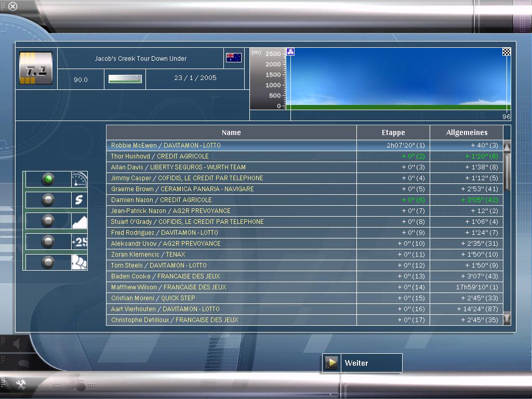Viewport: 532px width, 399px height.
Task: Select the lit green time classification radio button
Action: (48, 179)
